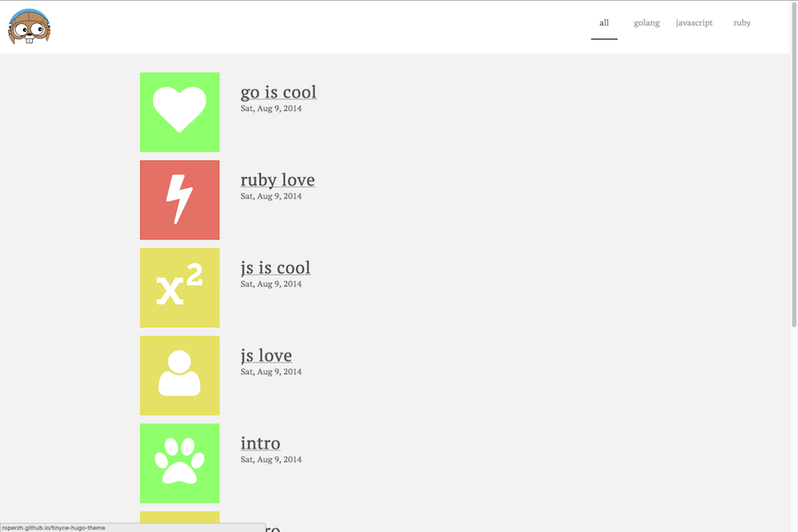Open the 'js love' post link
Image resolution: width=798 pixels, height=532 pixels.
(x=266, y=356)
